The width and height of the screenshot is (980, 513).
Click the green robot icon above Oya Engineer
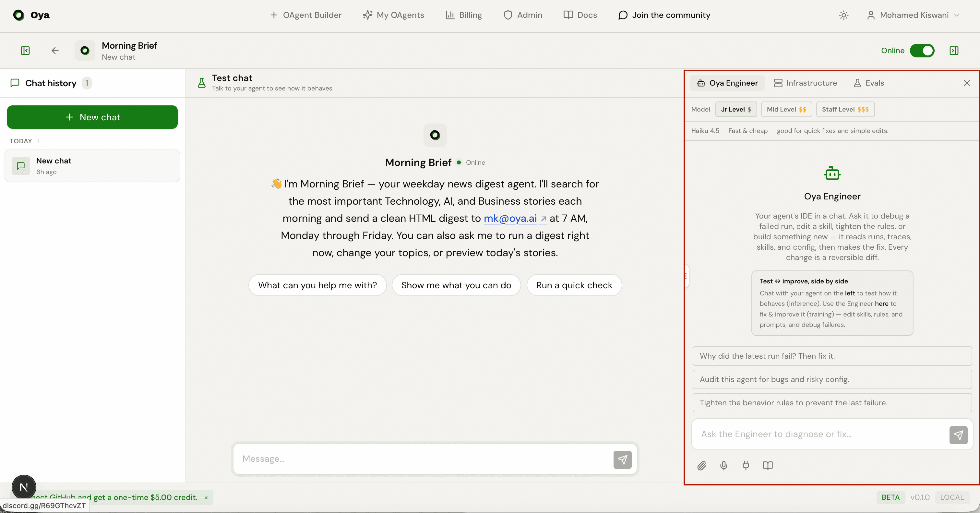pyautogui.click(x=832, y=173)
